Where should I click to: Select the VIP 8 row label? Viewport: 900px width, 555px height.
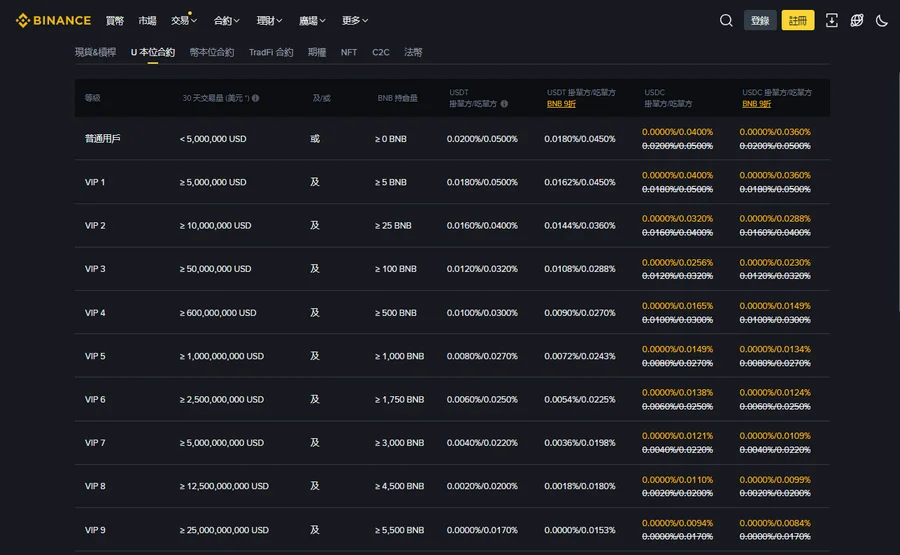point(95,486)
